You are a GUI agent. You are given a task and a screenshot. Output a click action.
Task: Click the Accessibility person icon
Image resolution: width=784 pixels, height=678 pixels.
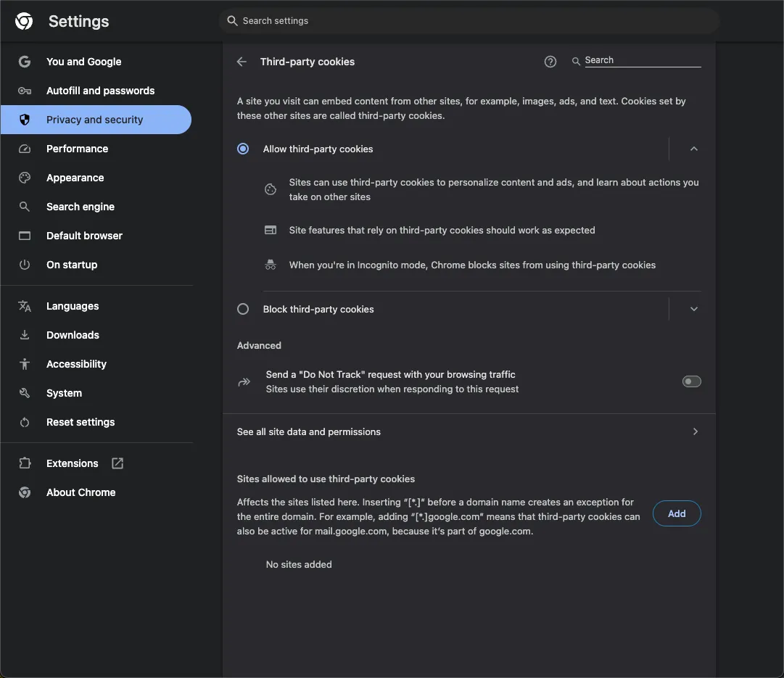(25, 364)
